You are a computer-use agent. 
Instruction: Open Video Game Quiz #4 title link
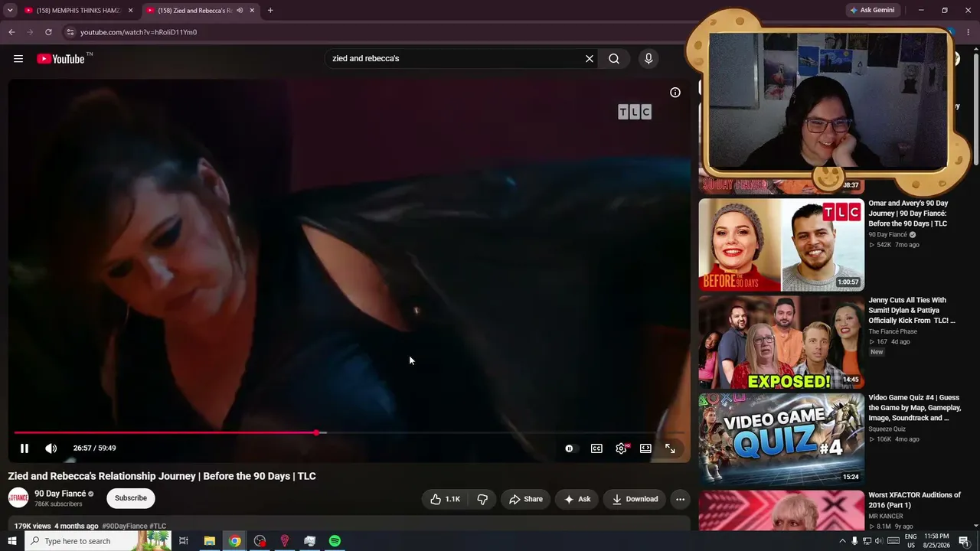[x=914, y=408]
